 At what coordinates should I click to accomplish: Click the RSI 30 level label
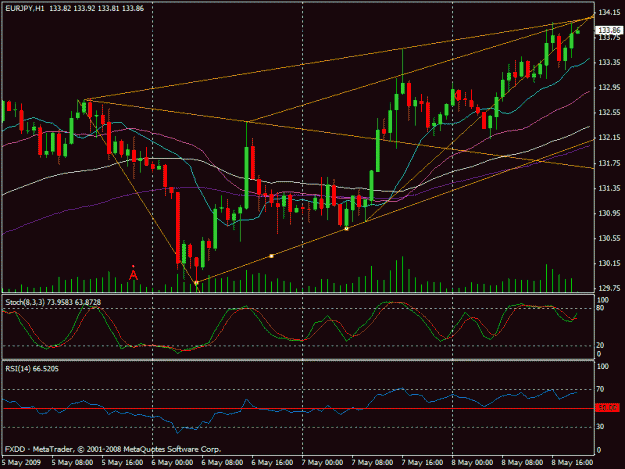600,427
